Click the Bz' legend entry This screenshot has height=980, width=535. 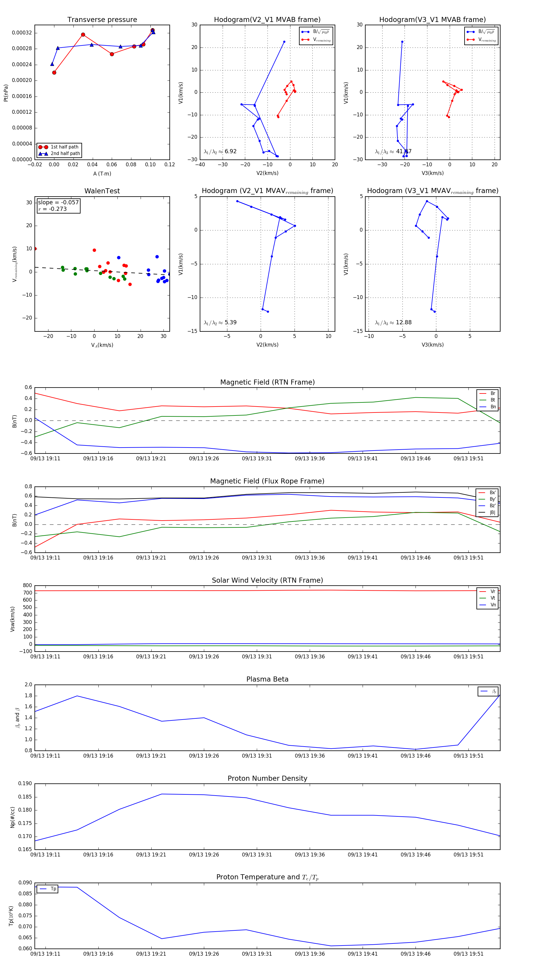tap(487, 506)
